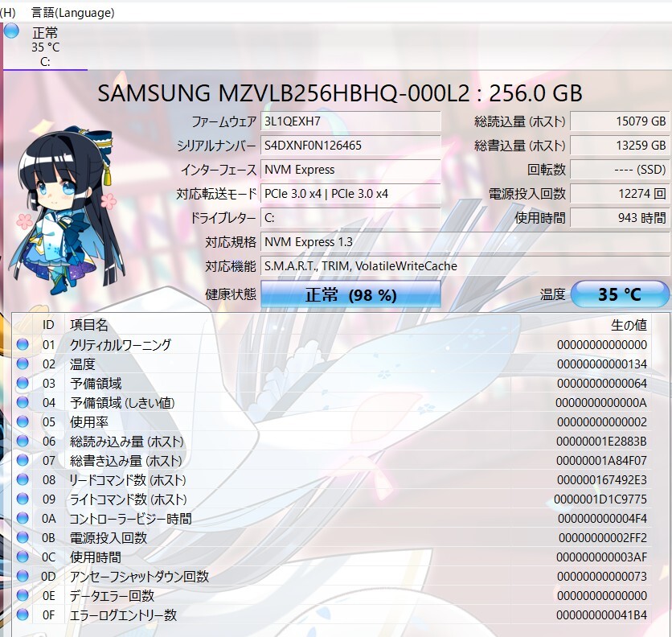Screen dimensions: 672x637
Task: Click the features field with S.M.A.R.T., TRIM
Action: pos(465,266)
